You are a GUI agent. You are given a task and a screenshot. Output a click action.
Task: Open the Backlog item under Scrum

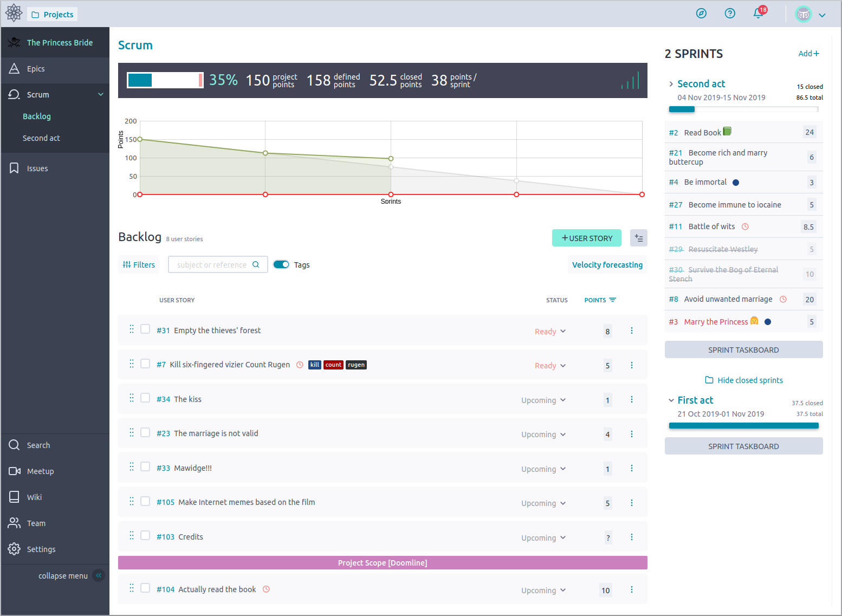pos(37,116)
